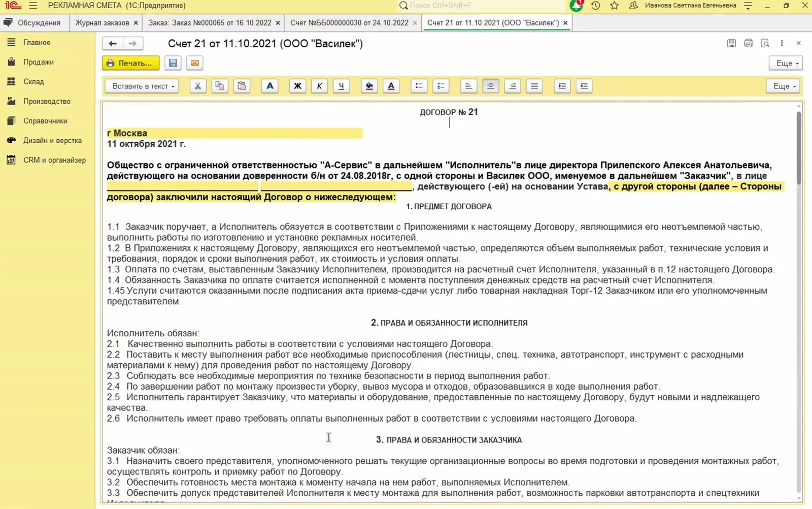812x509 pixels.
Task: Open 'CRM и органайзер' section
Action: [54, 160]
